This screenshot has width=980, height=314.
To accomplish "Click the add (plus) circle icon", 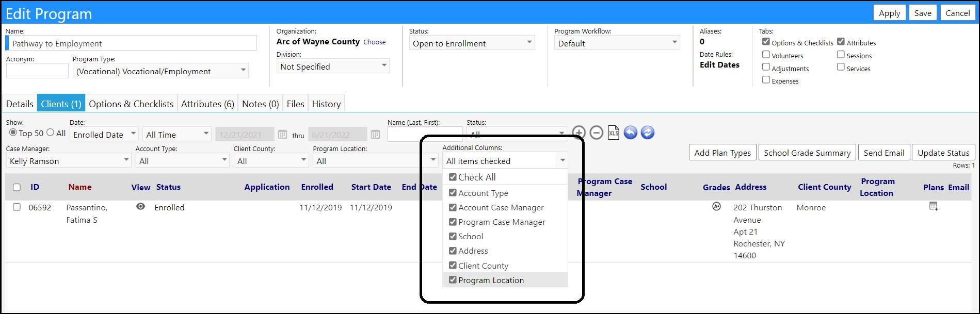I will click(x=579, y=133).
